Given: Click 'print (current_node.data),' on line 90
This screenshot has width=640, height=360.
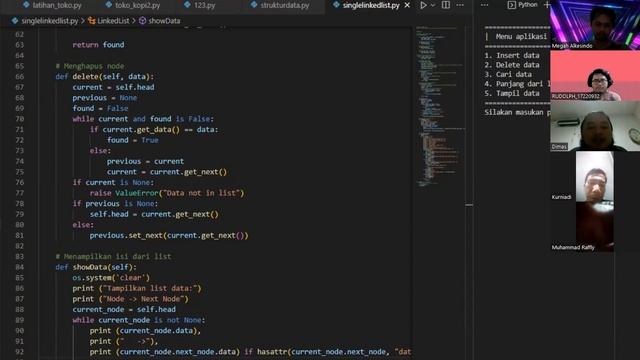Looking at the screenshot, I should (x=145, y=331).
